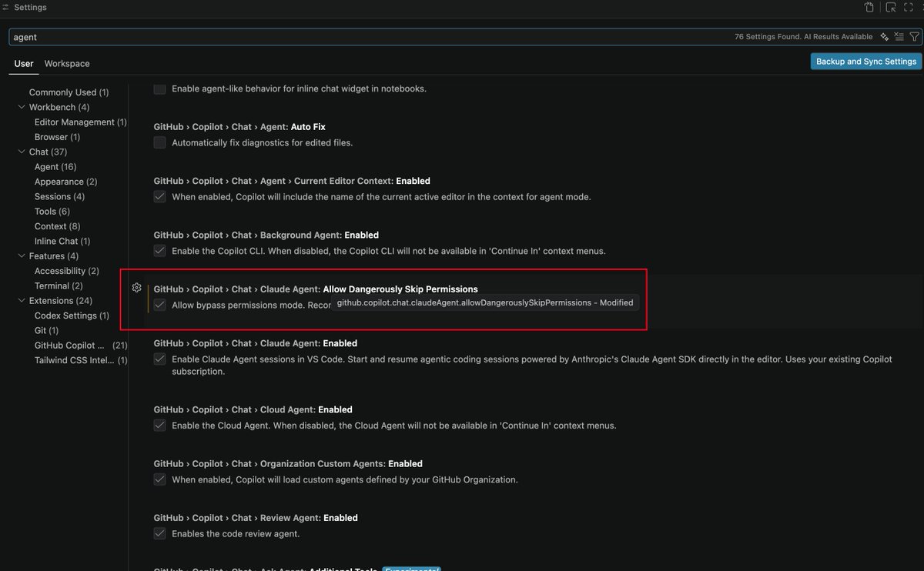Image resolution: width=924 pixels, height=571 pixels.
Task: Click the Settings tab icon in title
Action: [x=6, y=7]
